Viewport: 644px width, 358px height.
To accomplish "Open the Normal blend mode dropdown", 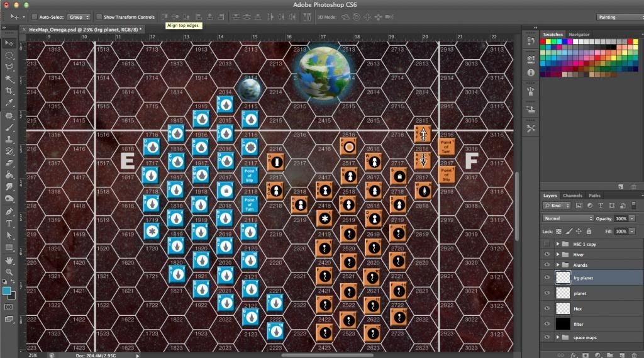I will (x=568, y=218).
